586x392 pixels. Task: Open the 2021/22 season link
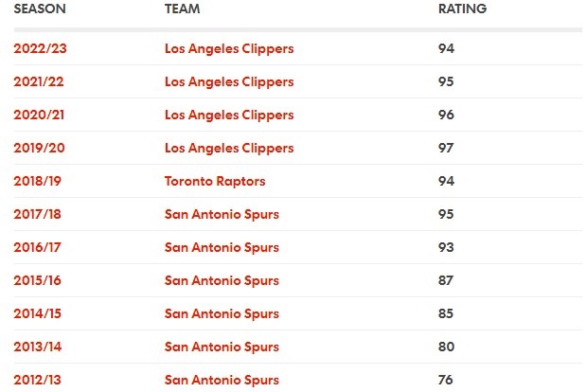[39, 81]
